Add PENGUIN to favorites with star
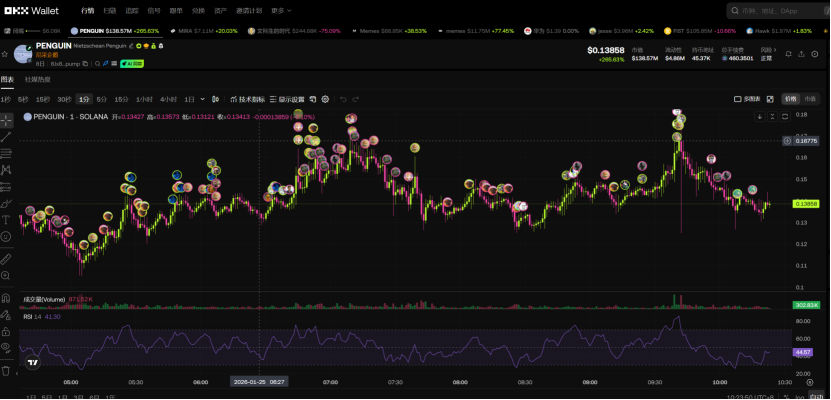Screen dimensions: 831x400 pyautogui.click(x=5, y=54)
